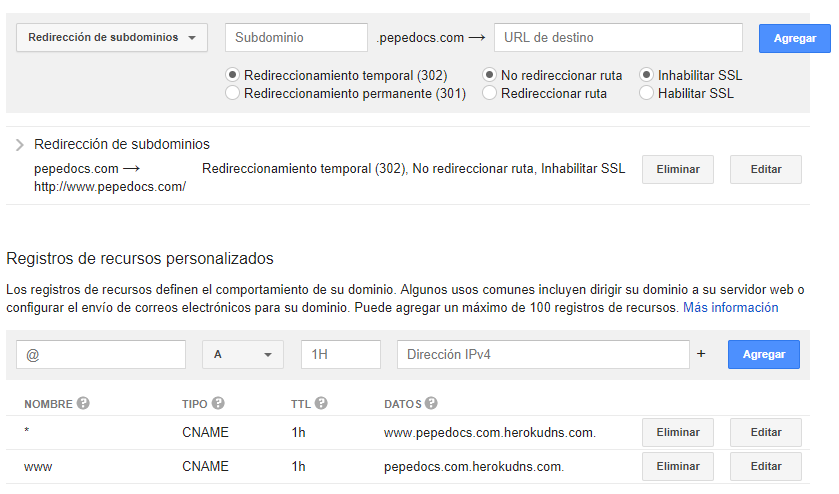Viewport: 839px width, 494px height.
Task: Click Agregar for custom resource record
Action: coord(764,354)
